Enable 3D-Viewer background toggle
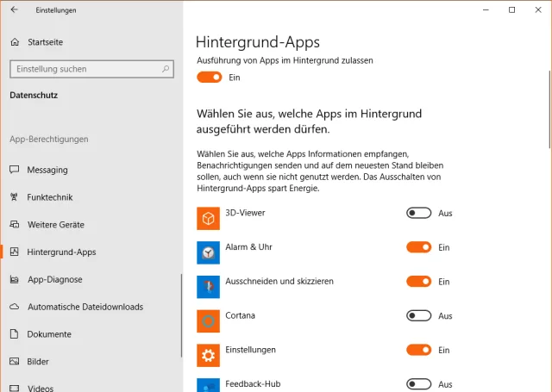Viewport: 552px width, 392px height. (x=418, y=214)
